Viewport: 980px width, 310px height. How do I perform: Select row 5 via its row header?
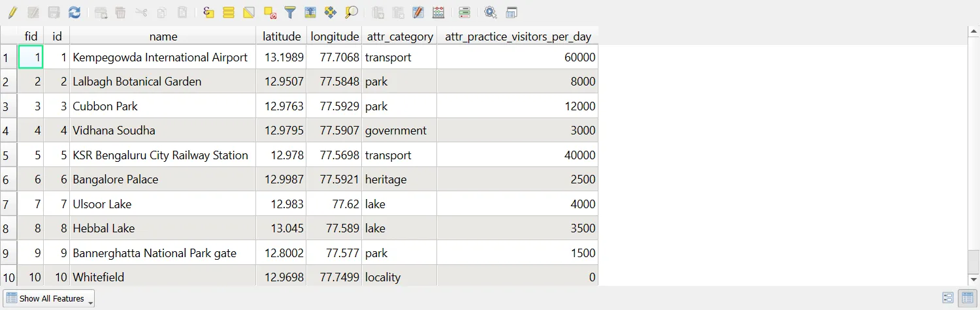[8, 155]
